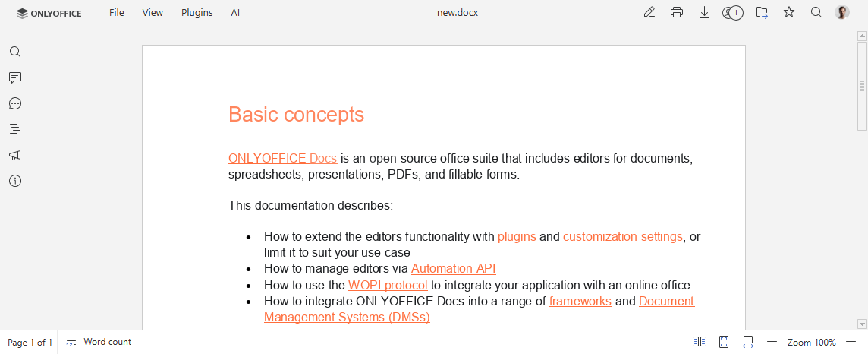Click the Basic concepts heading
The width and height of the screenshot is (868, 354).
click(x=296, y=114)
